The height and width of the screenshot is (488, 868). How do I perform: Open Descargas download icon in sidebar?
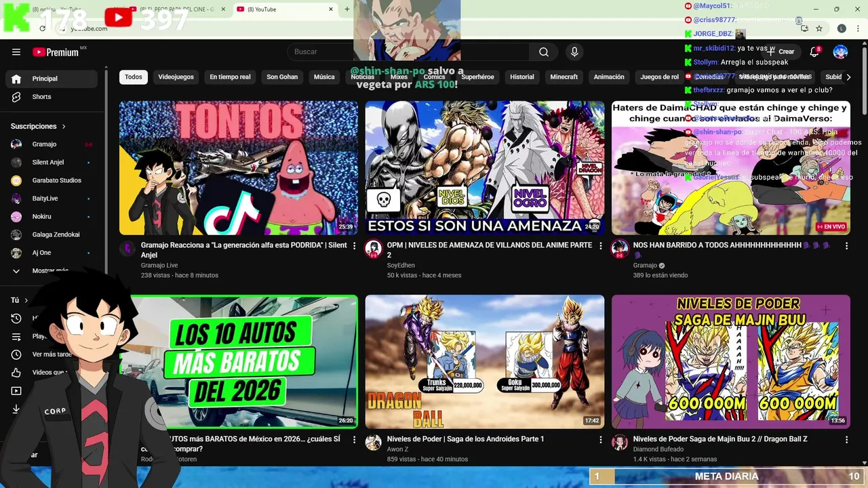pos(16,409)
